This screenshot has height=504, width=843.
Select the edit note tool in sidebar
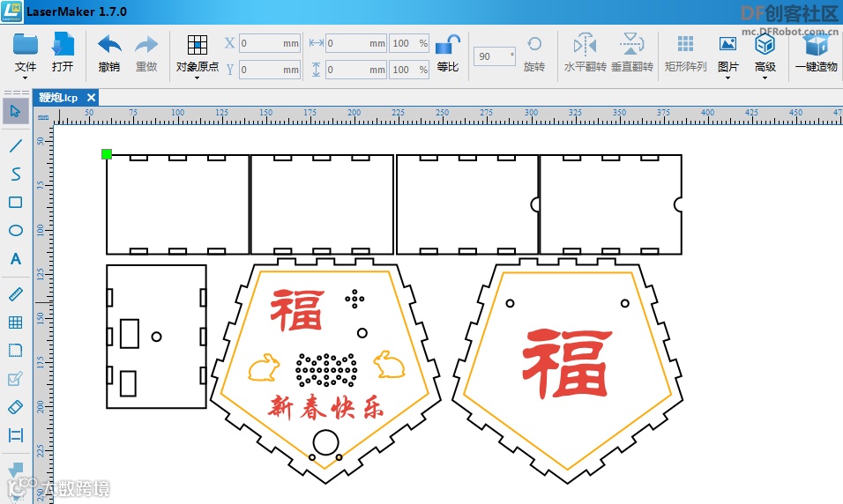(x=16, y=378)
